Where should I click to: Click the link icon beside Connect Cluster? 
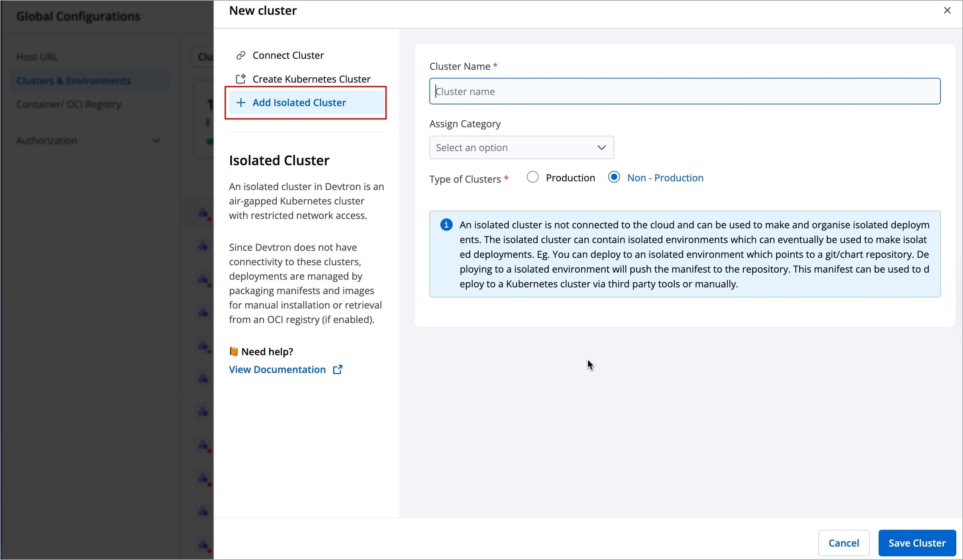click(x=241, y=55)
